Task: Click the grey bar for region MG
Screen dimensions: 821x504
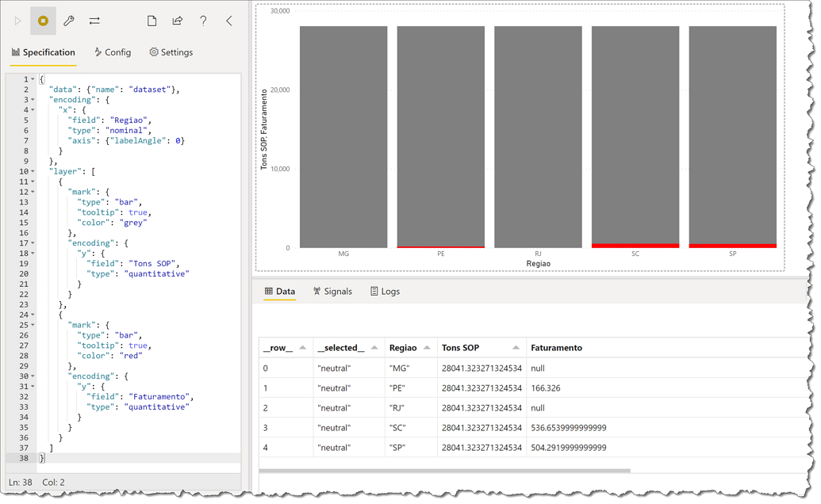Action: pos(343,135)
